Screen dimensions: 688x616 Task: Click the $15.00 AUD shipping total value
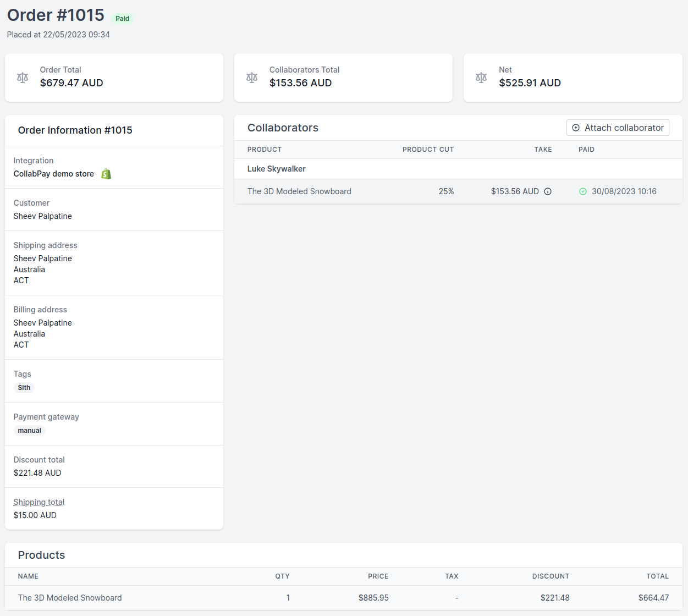point(35,515)
